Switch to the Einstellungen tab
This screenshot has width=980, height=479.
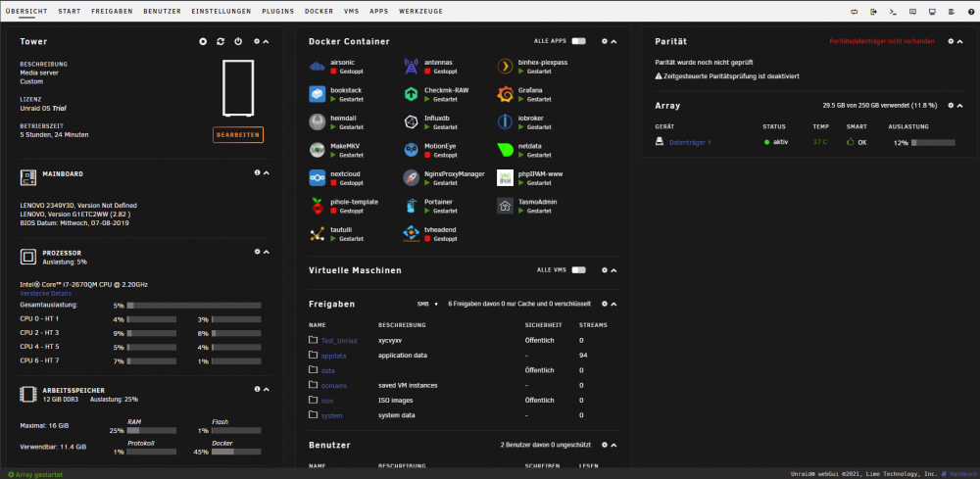(x=221, y=11)
